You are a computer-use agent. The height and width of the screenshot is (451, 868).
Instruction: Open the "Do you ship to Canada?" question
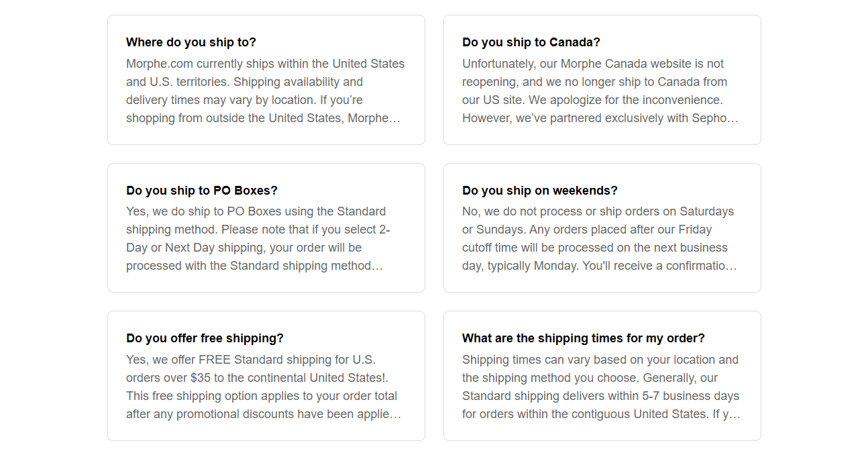(x=531, y=42)
